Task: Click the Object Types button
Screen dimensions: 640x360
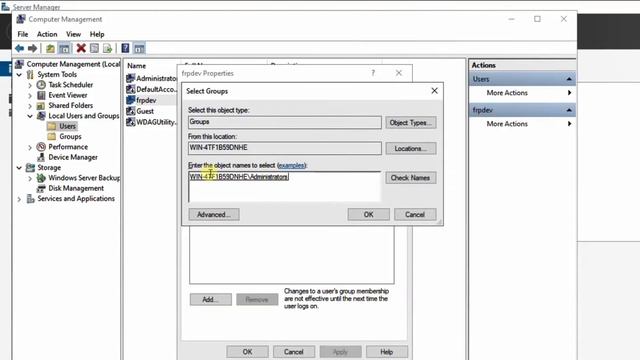Action: pyautogui.click(x=411, y=122)
